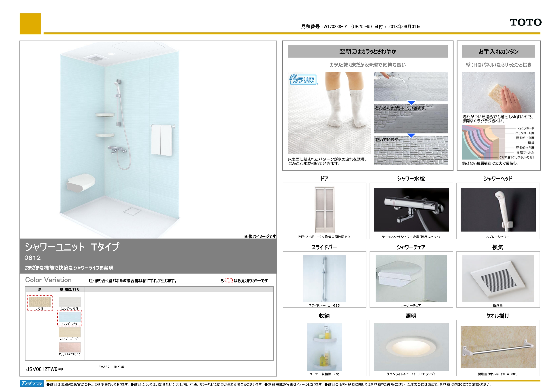Open the corner storage shelf image
555x392 pixels.
[324, 347]
